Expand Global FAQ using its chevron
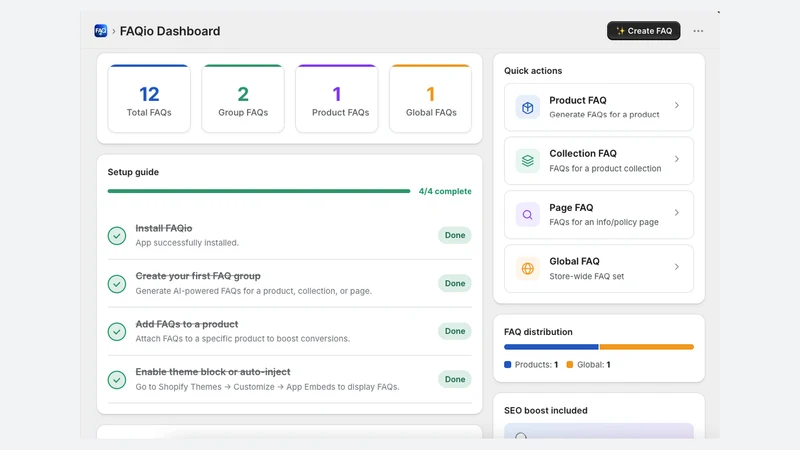800x450 pixels. tap(677, 267)
